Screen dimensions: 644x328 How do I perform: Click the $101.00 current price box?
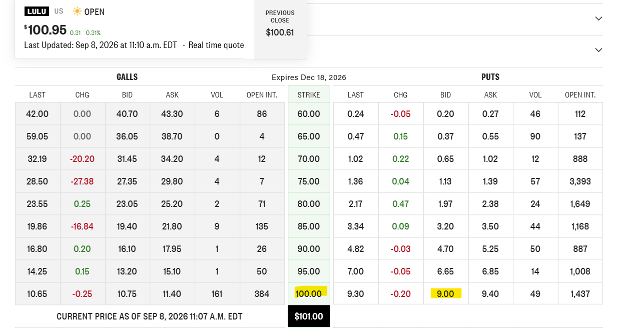click(x=309, y=316)
